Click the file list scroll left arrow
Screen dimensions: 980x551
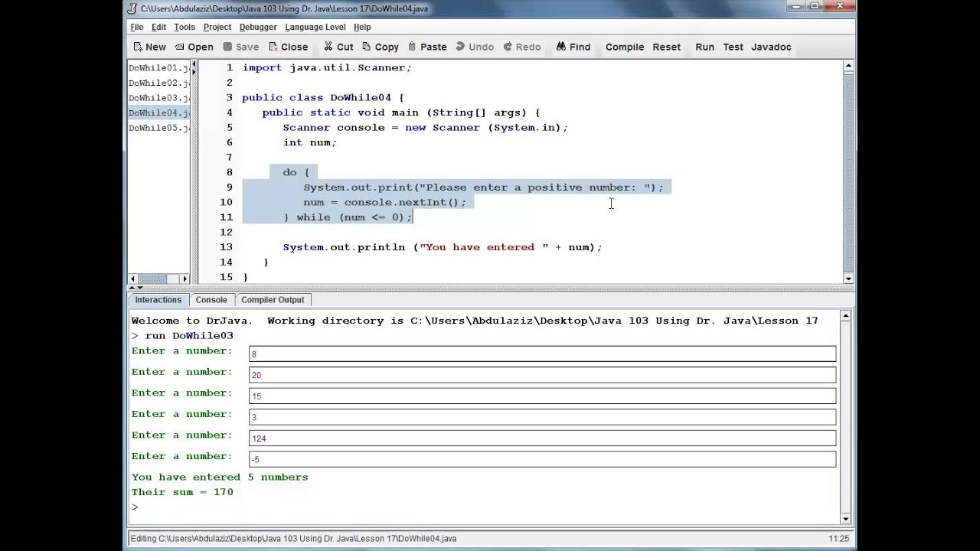pyautogui.click(x=133, y=279)
